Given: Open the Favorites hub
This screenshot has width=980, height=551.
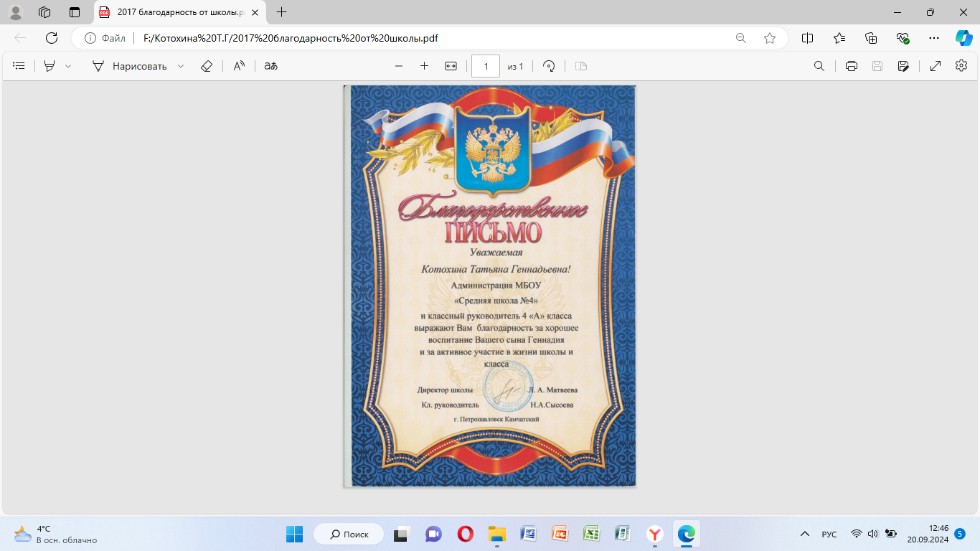Looking at the screenshot, I should pos(839,38).
